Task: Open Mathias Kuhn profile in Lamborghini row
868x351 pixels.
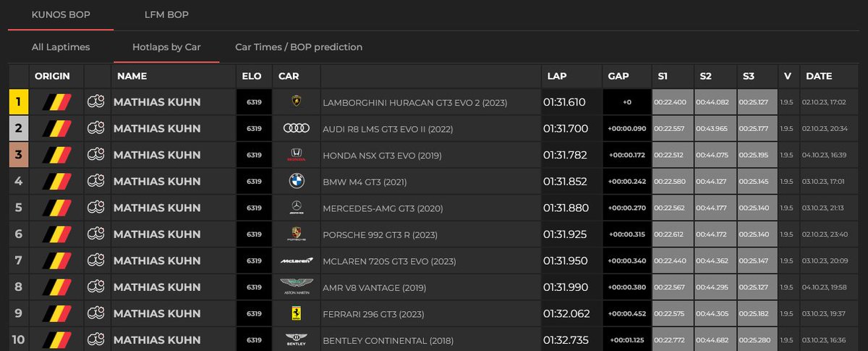Action: [157, 103]
